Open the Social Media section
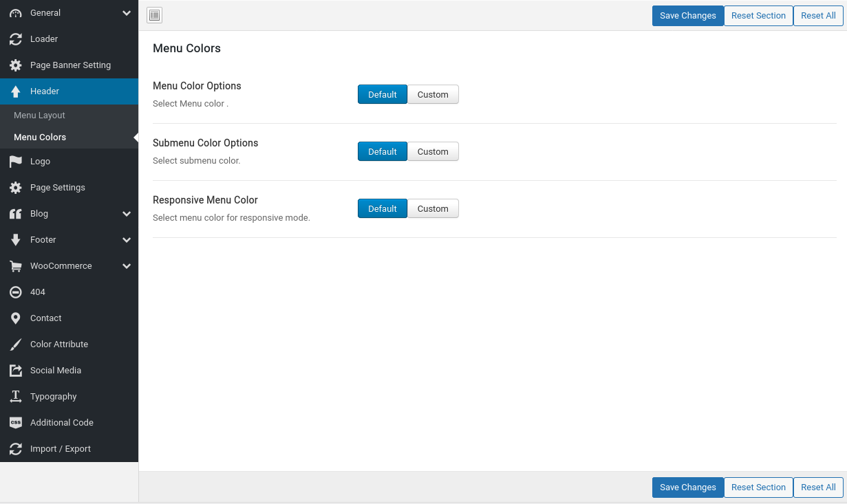This screenshot has width=847, height=504. click(x=69, y=371)
